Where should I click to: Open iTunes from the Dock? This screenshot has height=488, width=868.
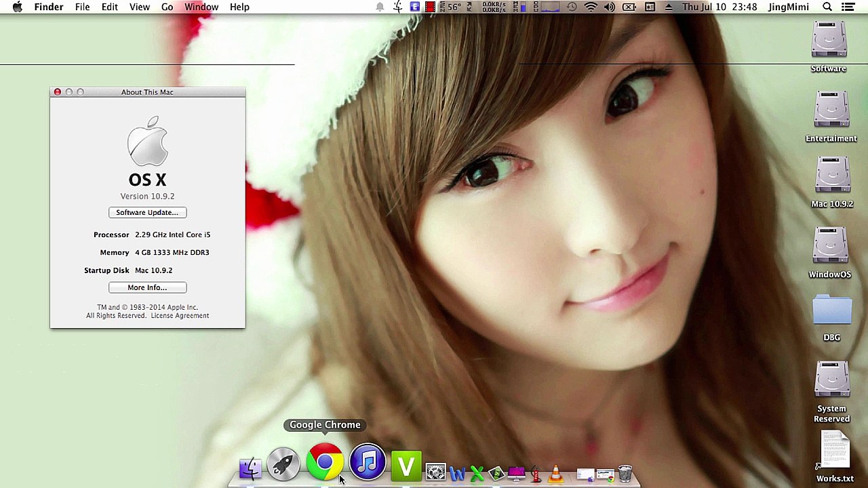(367, 463)
